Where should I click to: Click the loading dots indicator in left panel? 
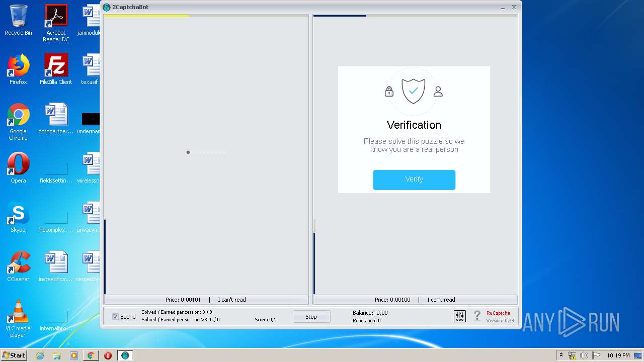pyautogui.click(x=206, y=152)
